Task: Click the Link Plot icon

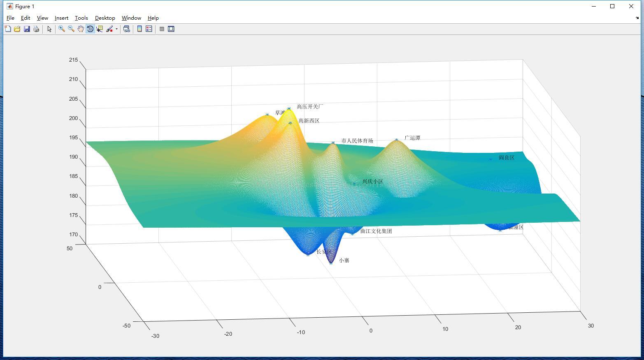Action: 127,29
